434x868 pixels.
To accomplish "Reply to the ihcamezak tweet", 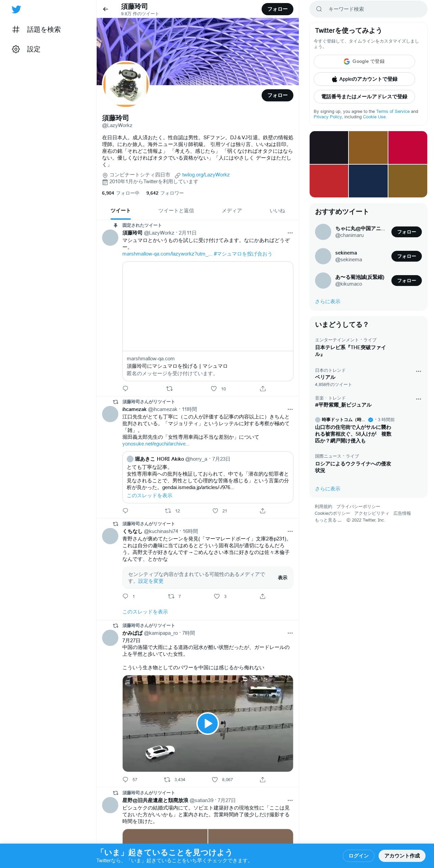I will [x=125, y=511].
